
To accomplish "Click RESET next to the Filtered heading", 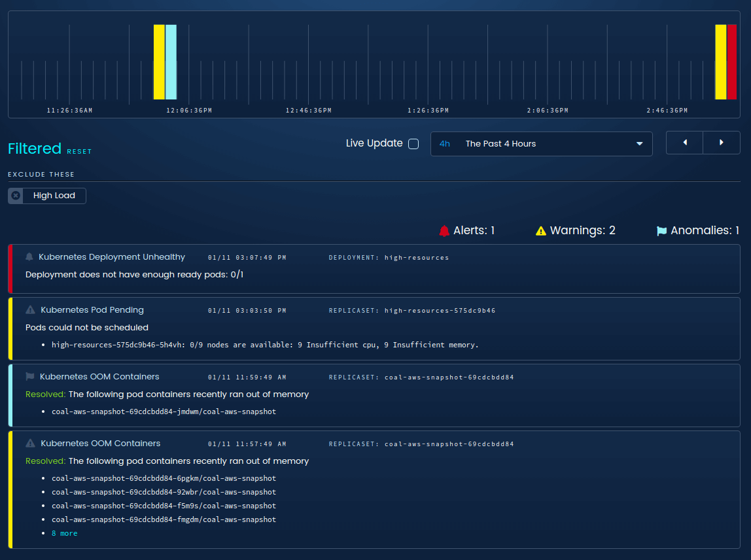I will 79,151.
